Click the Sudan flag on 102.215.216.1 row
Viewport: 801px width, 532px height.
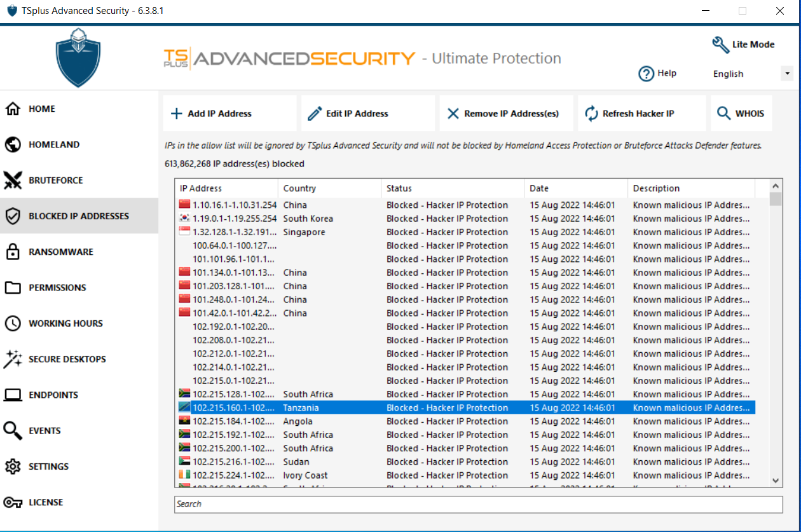pos(184,462)
